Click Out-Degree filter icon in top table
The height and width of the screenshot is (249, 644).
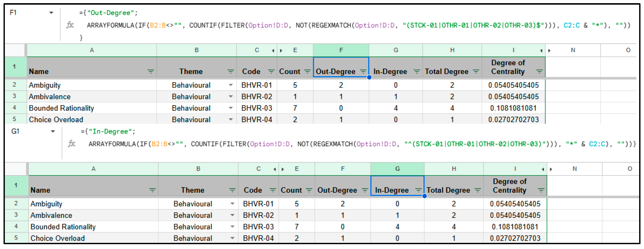363,72
